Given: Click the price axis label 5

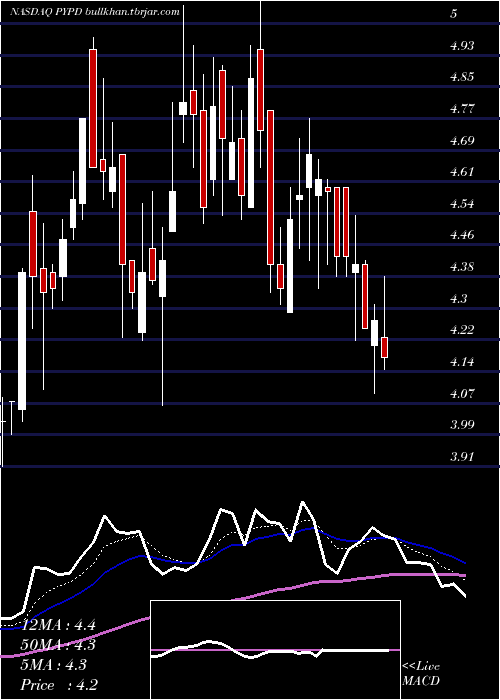Looking at the screenshot, I should point(454,13).
